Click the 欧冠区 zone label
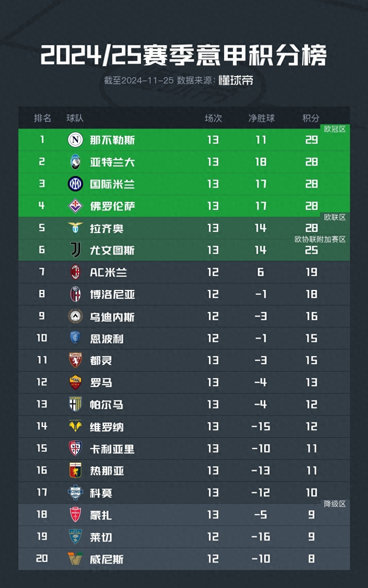 [335, 129]
